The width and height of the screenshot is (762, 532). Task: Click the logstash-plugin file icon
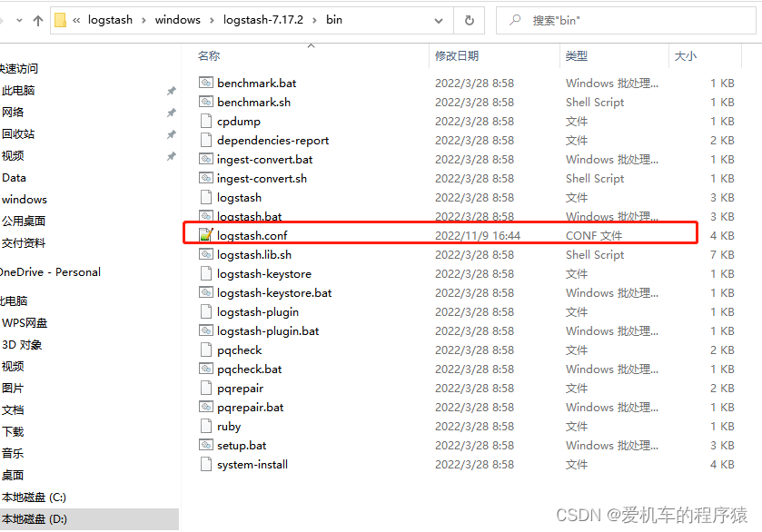pyautogui.click(x=206, y=311)
